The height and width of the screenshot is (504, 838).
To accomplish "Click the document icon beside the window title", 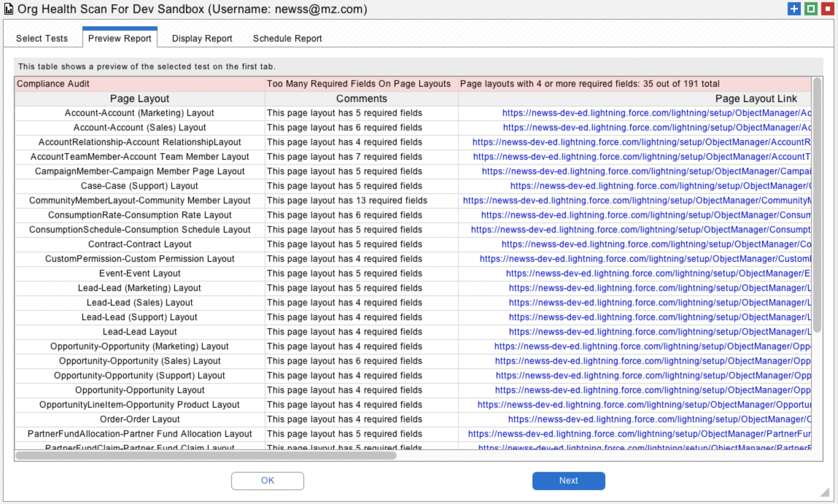I will [9, 9].
